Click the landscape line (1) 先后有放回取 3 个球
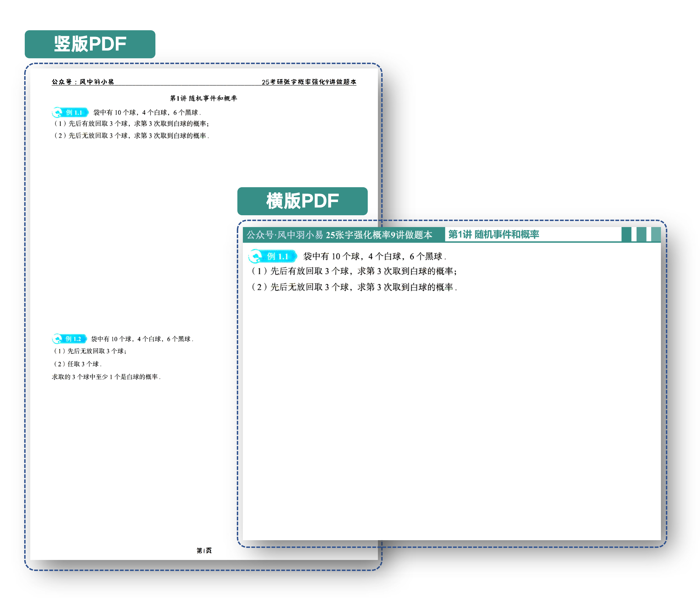This screenshot has width=700, height=599. pos(353,271)
